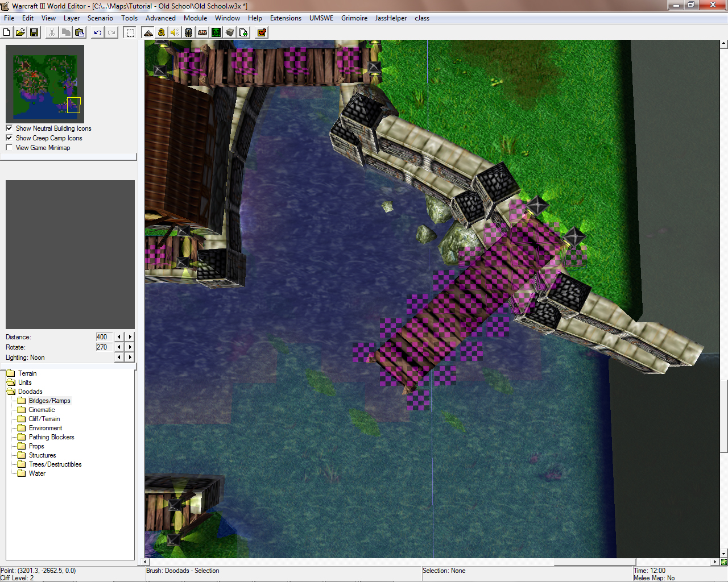Open the cJass menu

click(x=422, y=18)
